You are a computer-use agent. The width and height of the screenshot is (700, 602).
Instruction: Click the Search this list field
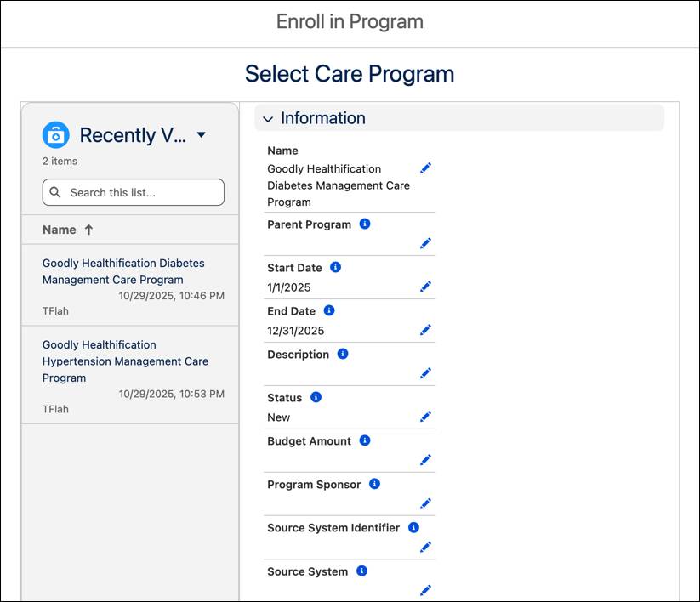[132, 192]
